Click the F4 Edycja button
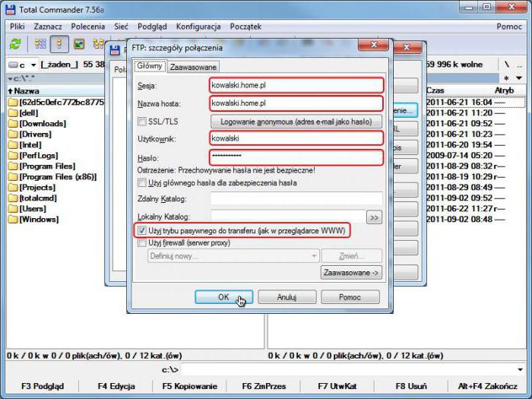The height and width of the screenshot is (399, 532). pyautogui.click(x=116, y=386)
